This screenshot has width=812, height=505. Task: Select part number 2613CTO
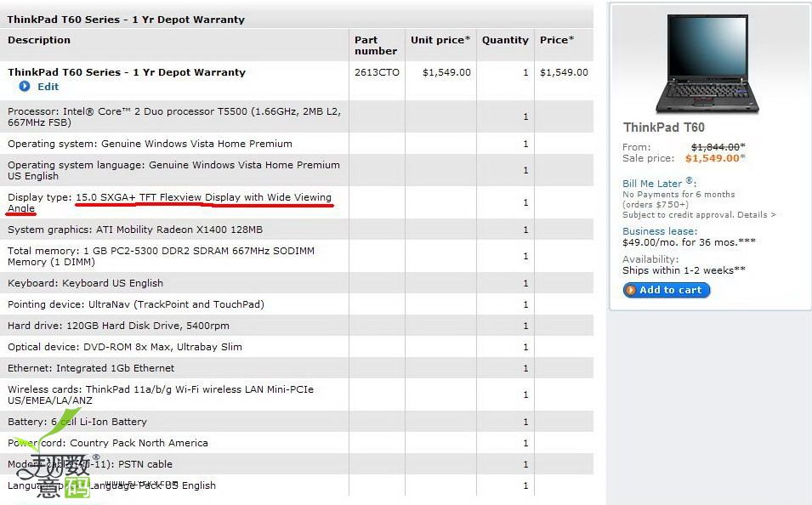click(377, 72)
